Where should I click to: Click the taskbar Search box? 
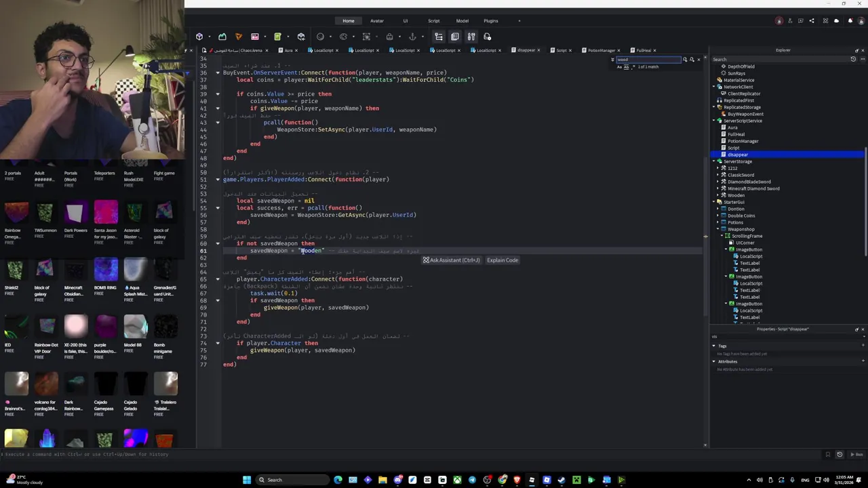pyautogui.click(x=292, y=480)
